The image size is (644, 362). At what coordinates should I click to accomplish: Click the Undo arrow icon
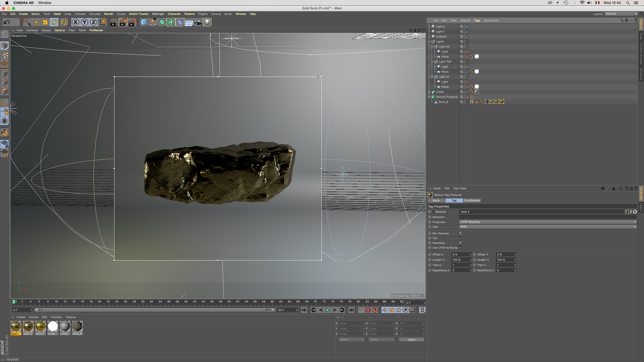6,22
